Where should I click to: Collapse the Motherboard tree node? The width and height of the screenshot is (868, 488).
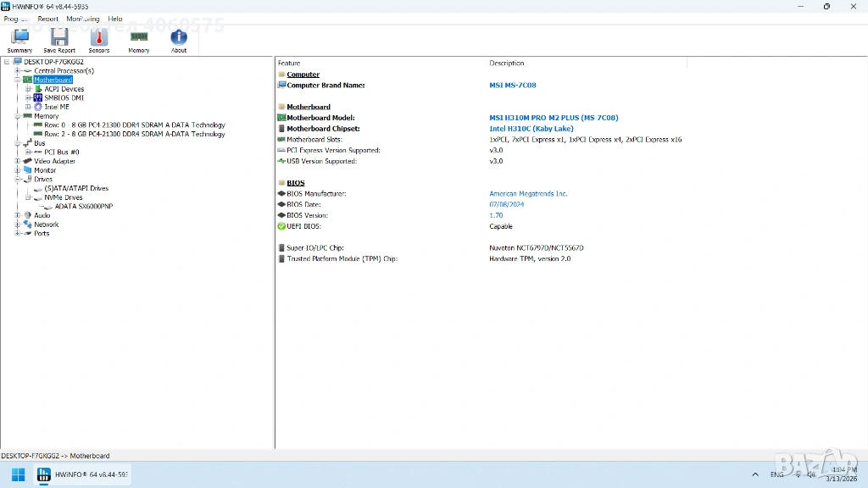(x=17, y=80)
